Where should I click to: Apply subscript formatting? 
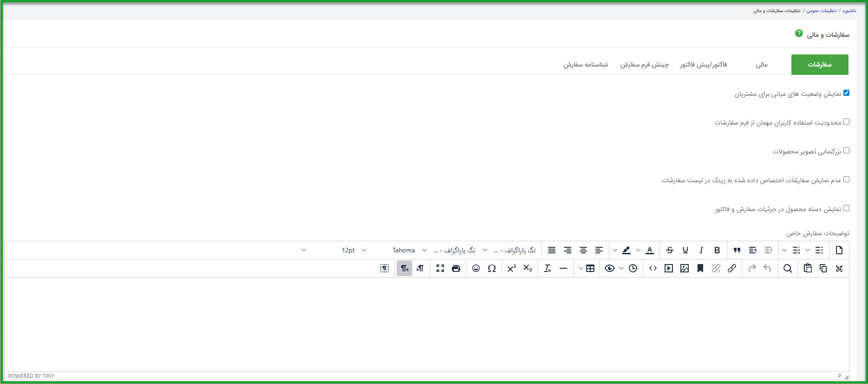[528, 268]
